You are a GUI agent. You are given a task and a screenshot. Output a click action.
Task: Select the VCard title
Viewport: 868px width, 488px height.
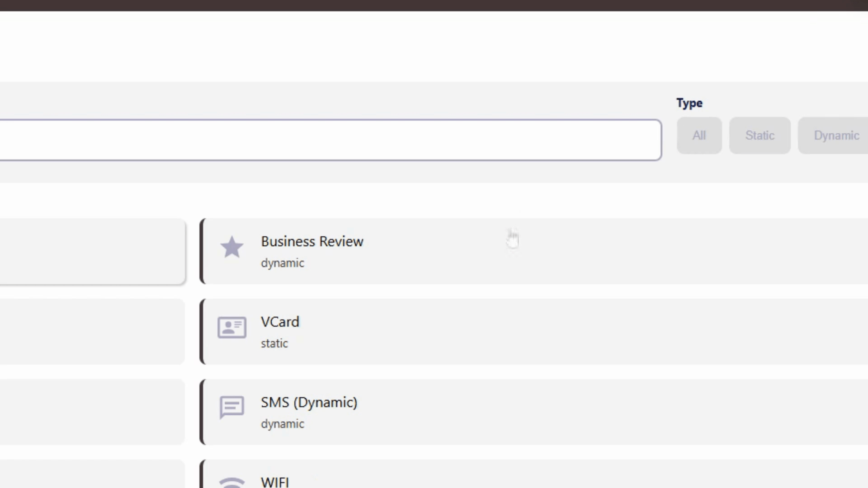pyautogui.click(x=280, y=322)
